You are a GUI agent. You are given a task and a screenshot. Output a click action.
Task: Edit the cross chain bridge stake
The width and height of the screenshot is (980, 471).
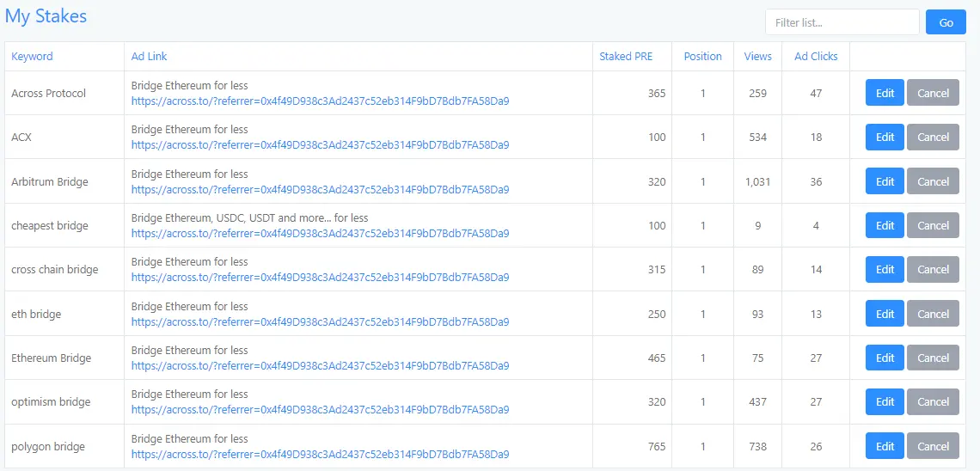[x=885, y=269]
